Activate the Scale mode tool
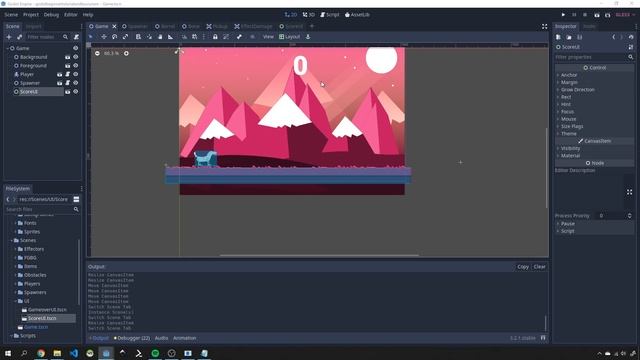This screenshot has width=640, height=360. point(125,37)
